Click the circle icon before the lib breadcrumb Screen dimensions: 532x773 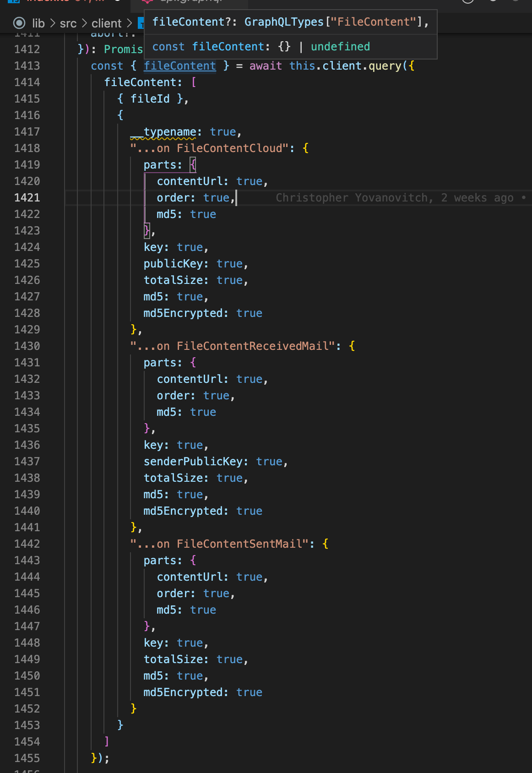pyautogui.click(x=19, y=23)
